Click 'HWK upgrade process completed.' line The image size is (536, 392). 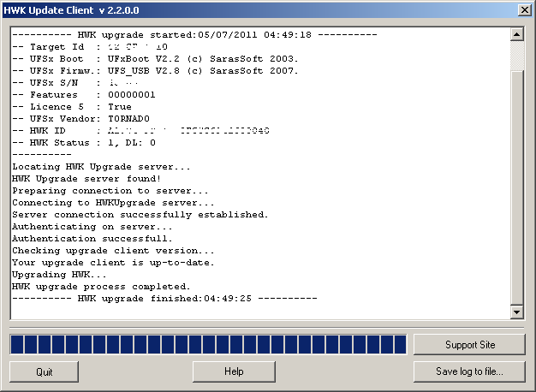tap(101, 287)
